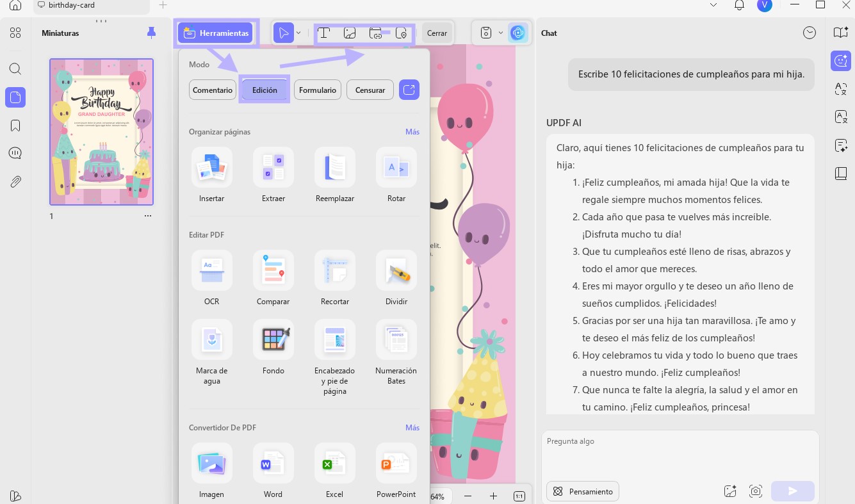Convert PDF to Word
The height and width of the screenshot is (504, 855).
pyautogui.click(x=273, y=464)
